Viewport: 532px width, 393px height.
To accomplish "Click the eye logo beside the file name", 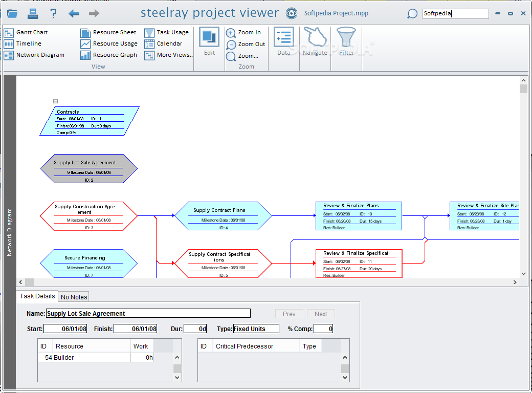I will [x=292, y=13].
